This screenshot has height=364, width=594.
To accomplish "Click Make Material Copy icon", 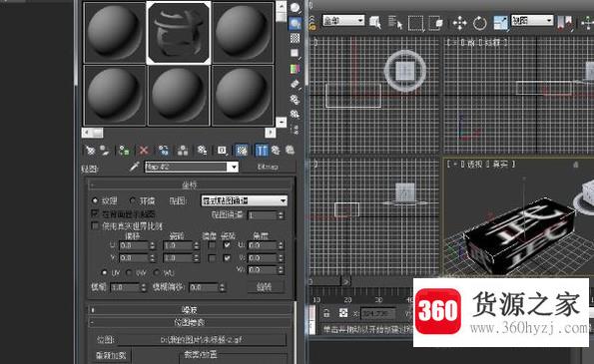I will (164, 151).
